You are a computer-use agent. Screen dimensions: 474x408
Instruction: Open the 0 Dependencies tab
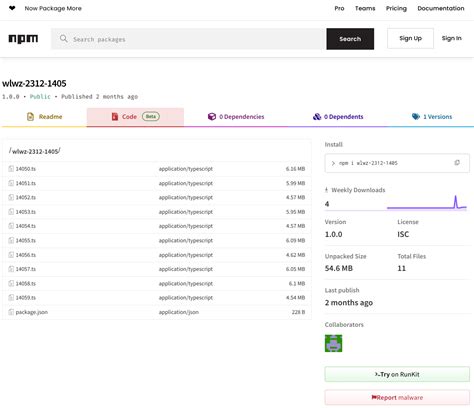(236, 117)
